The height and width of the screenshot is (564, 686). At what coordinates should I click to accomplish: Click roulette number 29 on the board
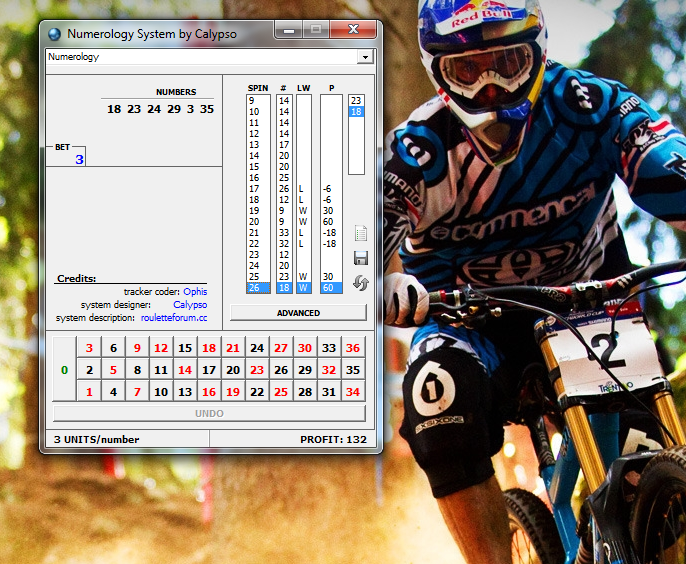[x=305, y=370]
